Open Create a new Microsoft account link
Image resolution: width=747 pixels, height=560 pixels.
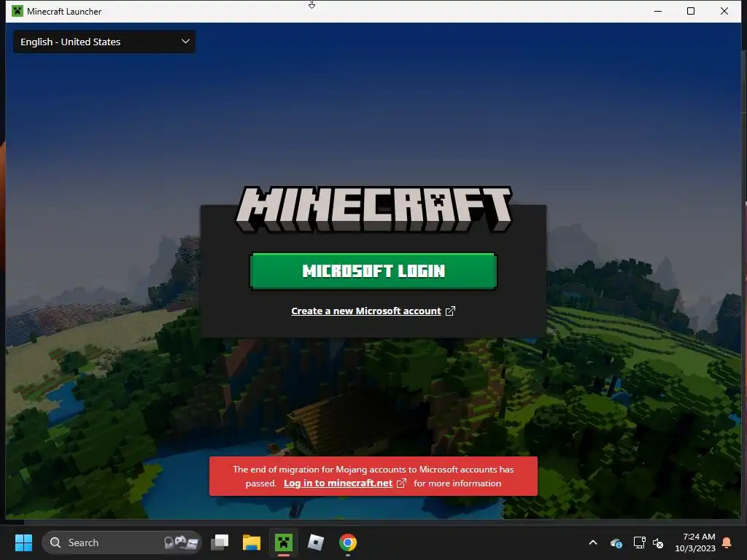point(366,311)
